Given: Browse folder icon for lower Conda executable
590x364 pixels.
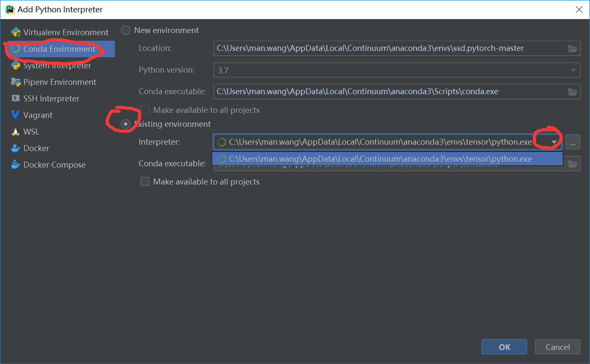Looking at the screenshot, I should click(x=573, y=163).
